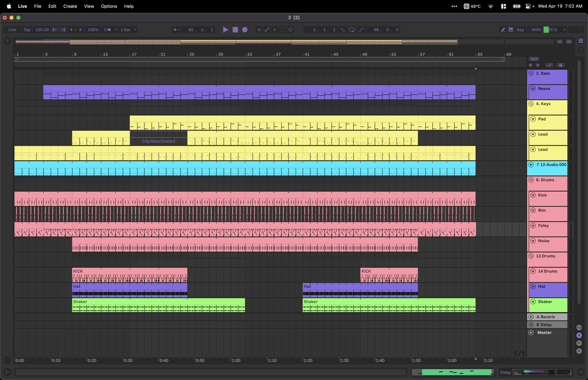
Task: Jump to Previous Locator arrow
Action: (x=530, y=65)
